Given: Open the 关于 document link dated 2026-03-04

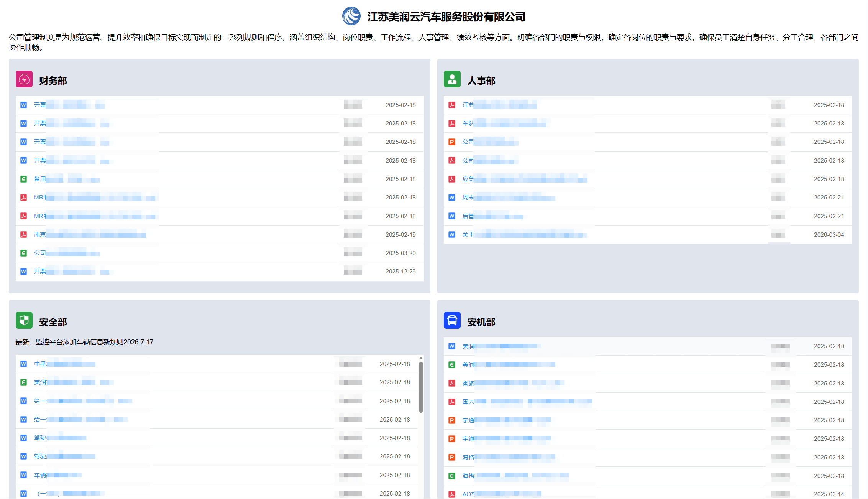Looking at the screenshot, I should [x=525, y=234].
